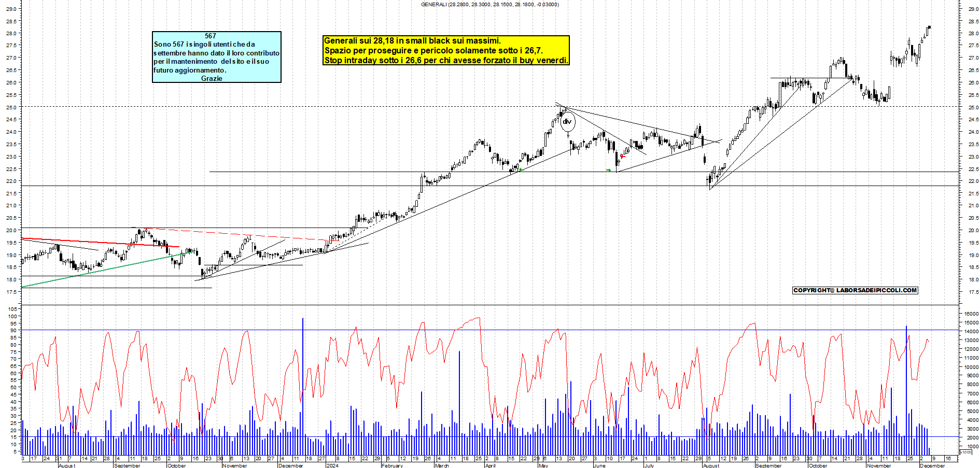This screenshot has width=980, height=468.
Task: Click the '90' oscillator scale label
Action: pos(13,330)
